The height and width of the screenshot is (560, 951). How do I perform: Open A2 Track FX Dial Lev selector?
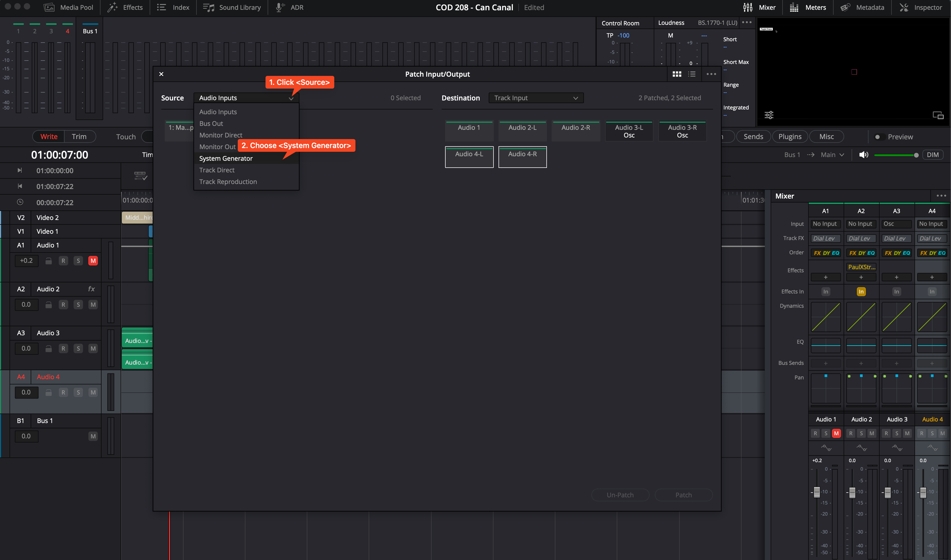pos(861,238)
